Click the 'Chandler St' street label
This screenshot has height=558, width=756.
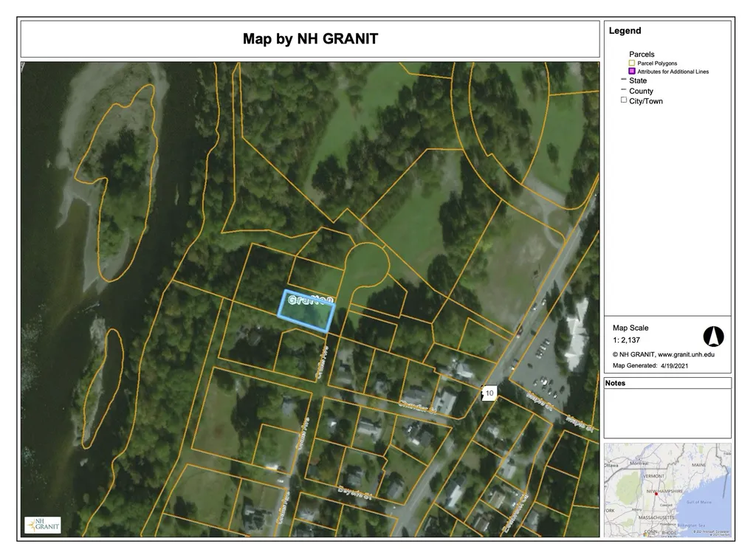pos(418,406)
